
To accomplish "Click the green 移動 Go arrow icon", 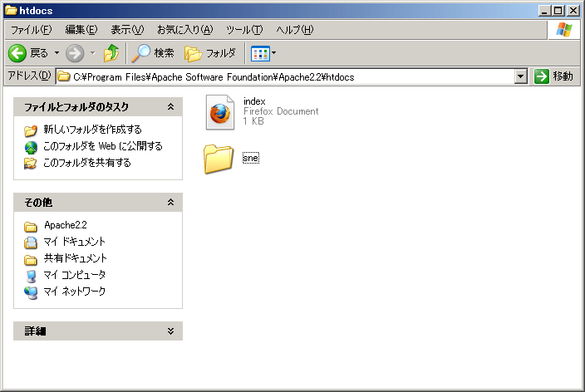I will coord(541,76).
